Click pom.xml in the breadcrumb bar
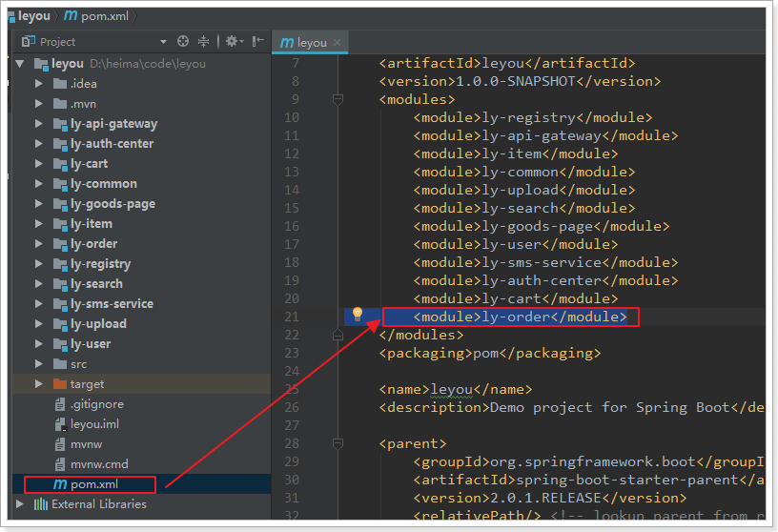 tap(105, 16)
